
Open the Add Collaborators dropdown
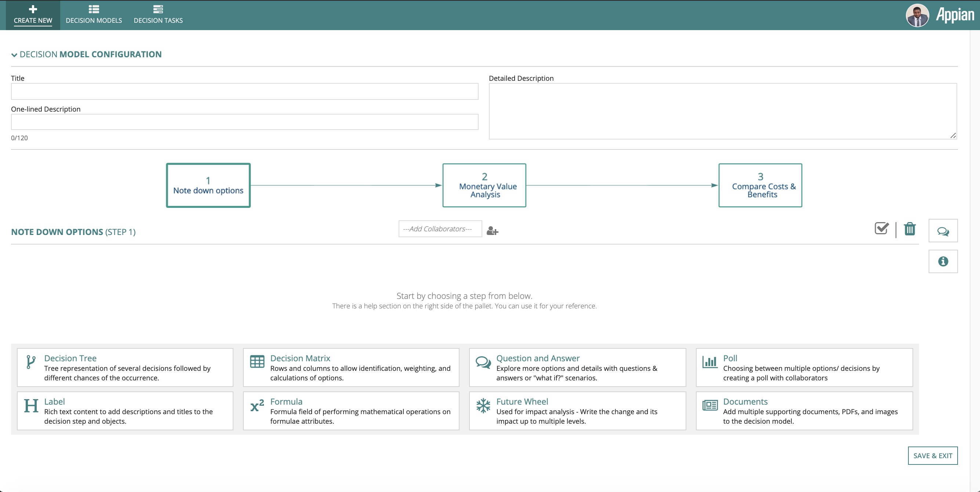tap(440, 229)
